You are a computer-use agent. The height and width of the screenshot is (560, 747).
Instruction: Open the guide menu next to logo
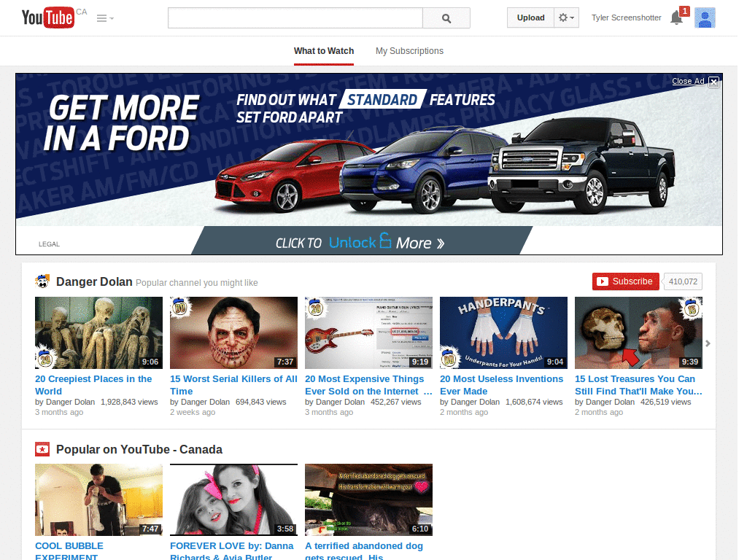click(x=105, y=18)
